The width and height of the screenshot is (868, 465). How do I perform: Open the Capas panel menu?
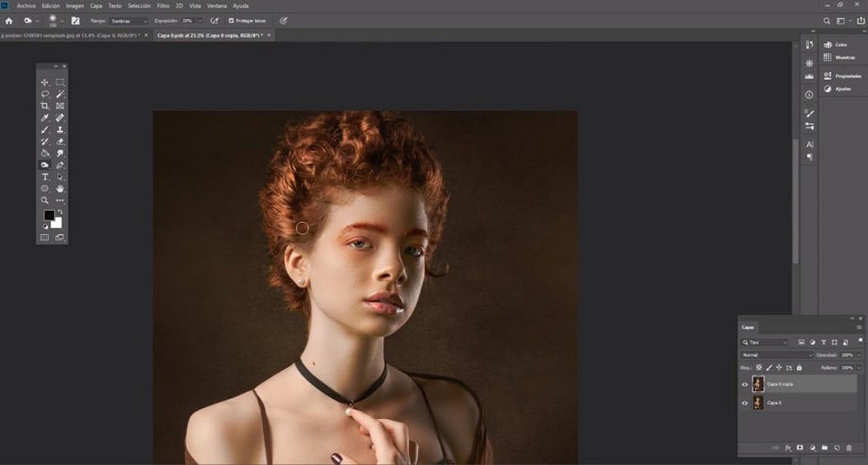(859, 328)
